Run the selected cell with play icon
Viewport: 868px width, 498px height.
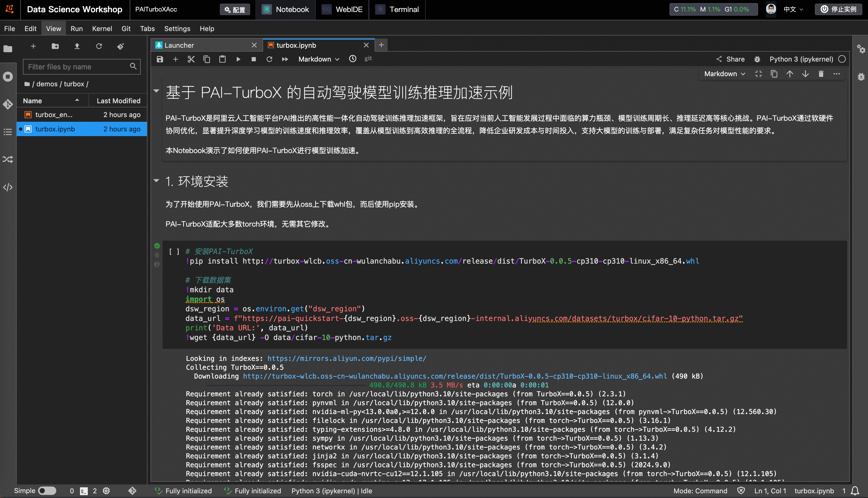point(238,59)
